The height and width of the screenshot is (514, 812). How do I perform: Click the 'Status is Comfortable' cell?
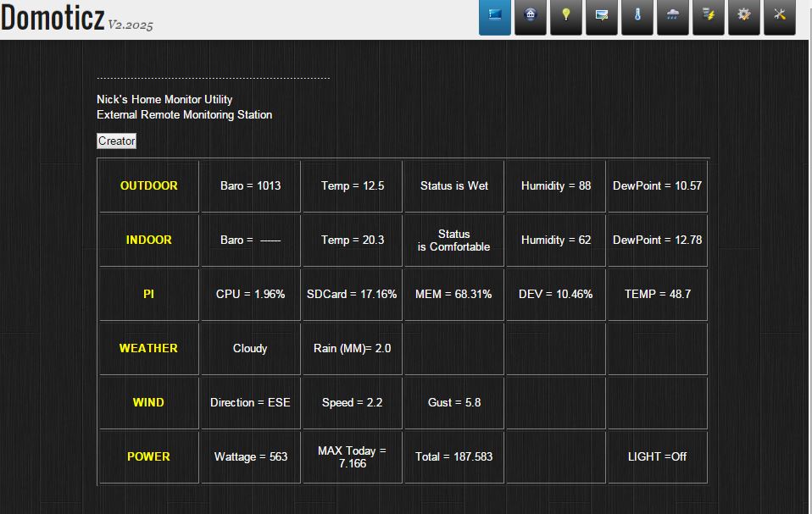[x=454, y=240]
